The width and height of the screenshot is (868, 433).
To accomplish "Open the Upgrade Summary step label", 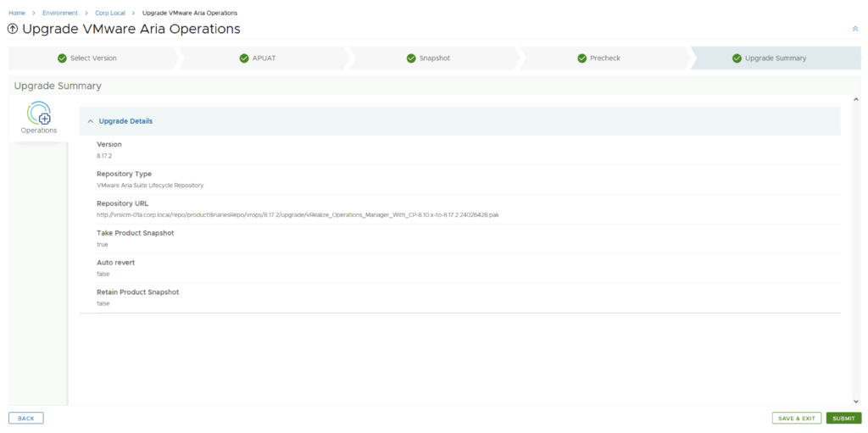I will click(x=776, y=58).
